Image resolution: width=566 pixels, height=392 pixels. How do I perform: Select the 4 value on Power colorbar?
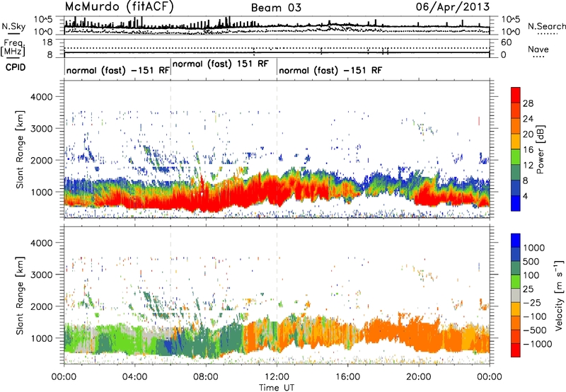pyautogui.click(x=525, y=197)
